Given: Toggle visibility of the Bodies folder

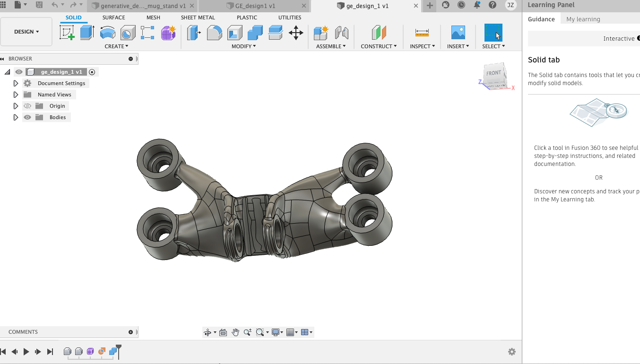Looking at the screenshot, I should click(27, 117).
